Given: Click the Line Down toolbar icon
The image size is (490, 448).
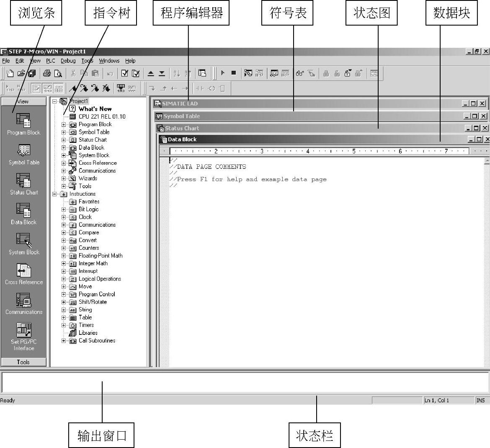Looking at the screenshot, I should click(x=152, y=88).
